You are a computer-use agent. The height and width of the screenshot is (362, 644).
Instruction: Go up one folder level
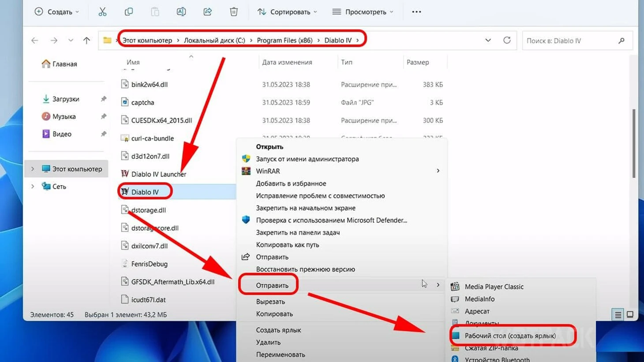(86, 41)
